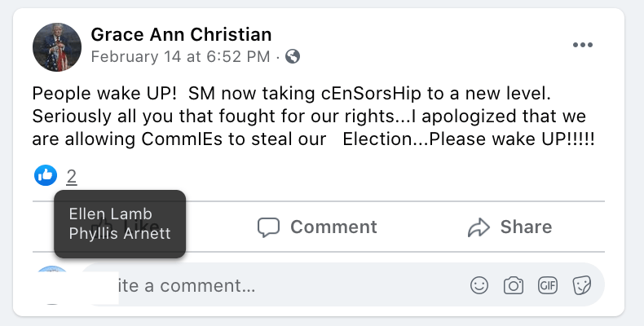
Task: Open Grace Ann Christian's profile name
Action: pyautogui.click(x=181, y=34)
